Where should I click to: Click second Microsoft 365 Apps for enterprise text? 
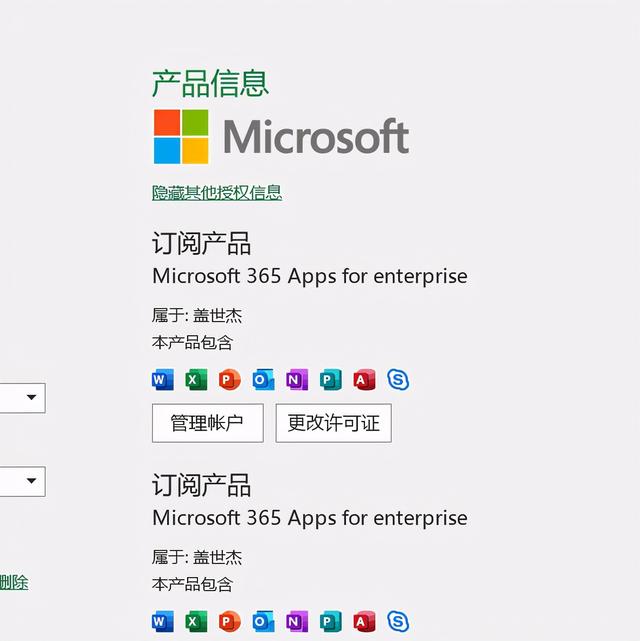click(310, 518)
